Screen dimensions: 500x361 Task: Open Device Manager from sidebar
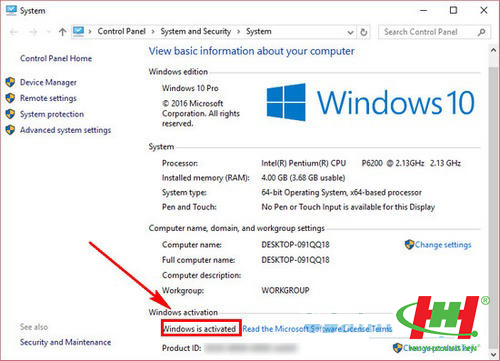[48, 82]
